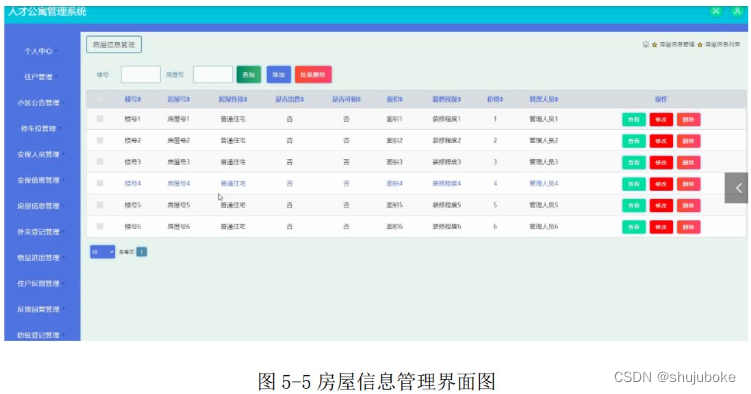
Task: Click the red 批量删除 batch delete button
Action: click(313, 75)
